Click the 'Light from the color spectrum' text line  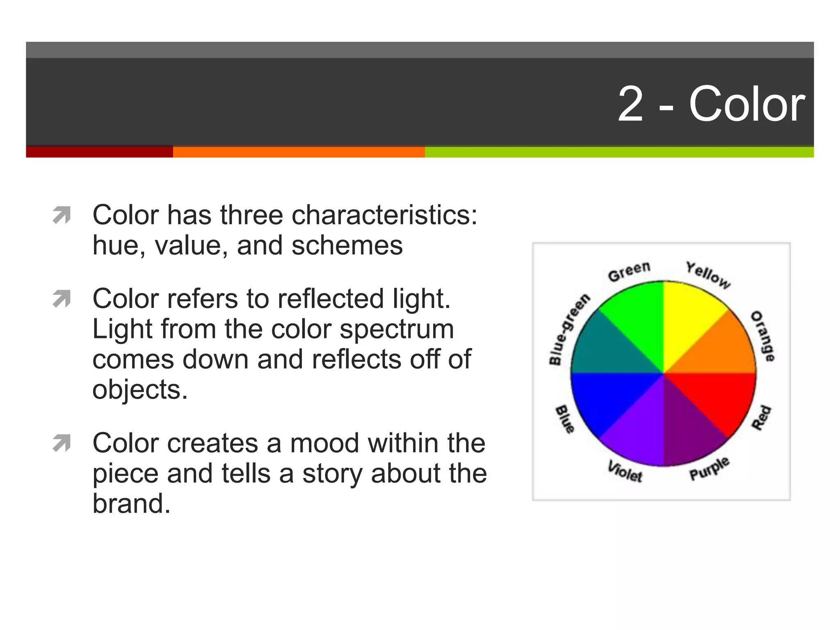pyautogui.click(x=273, y=329)
